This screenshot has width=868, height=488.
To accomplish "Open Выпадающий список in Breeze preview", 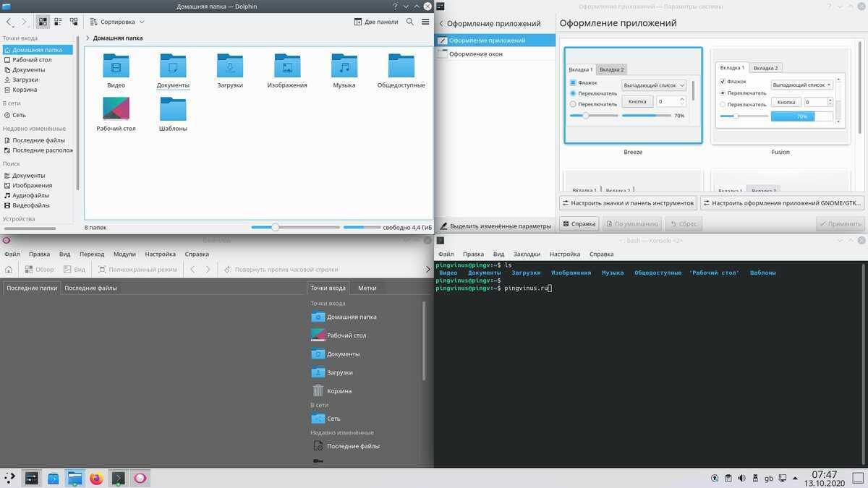I will pyautogui.click(x=654, y=85).
